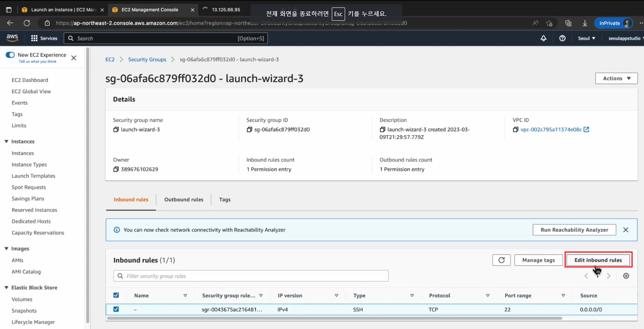
Task: Switch to Launch an instance browser tab
Action: coord(63,10)
